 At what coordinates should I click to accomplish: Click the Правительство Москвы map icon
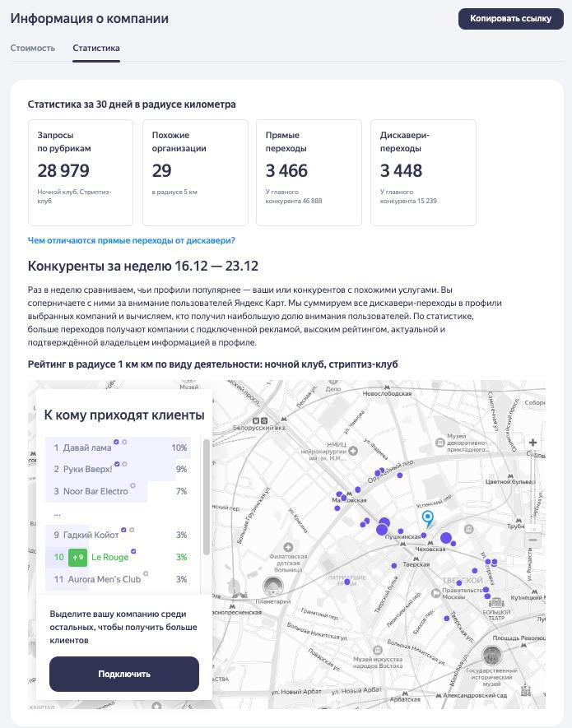pos(435,593)
